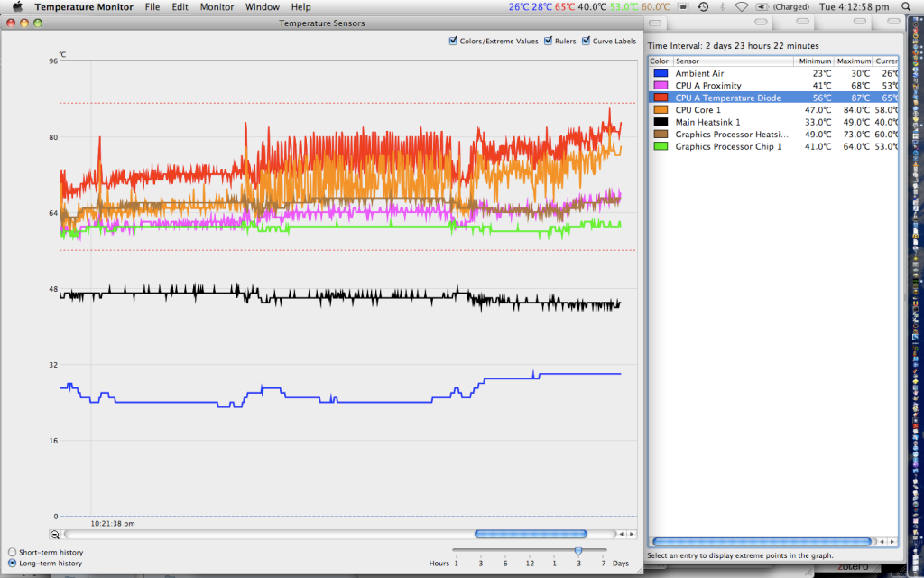Open the Spotlight search icon
924x578 pixels.
click(905, 6)
